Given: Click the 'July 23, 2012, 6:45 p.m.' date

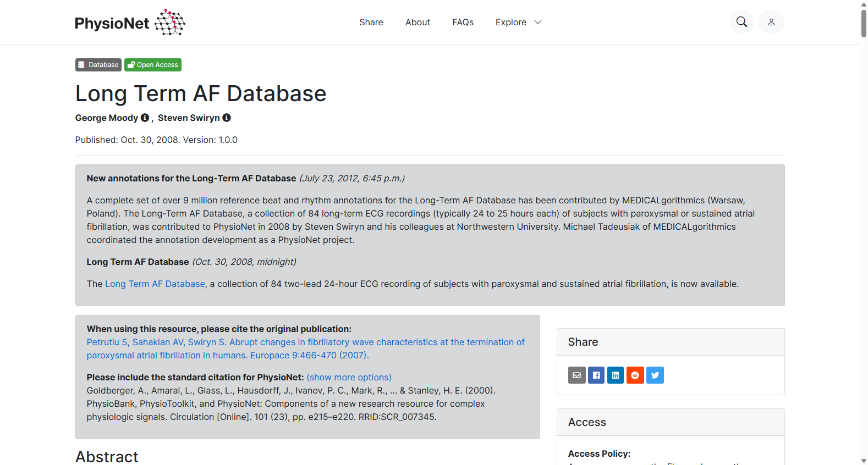Looking at the screenshot, I should coord(352,178).
